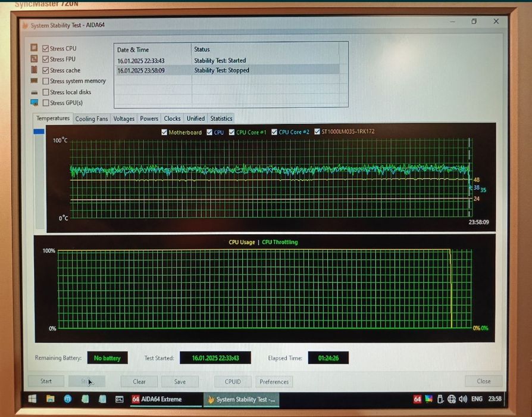Image resolution: width=532 pixels, height=417 pixels.
Task: View the Statistics tab
Action: 221,119
